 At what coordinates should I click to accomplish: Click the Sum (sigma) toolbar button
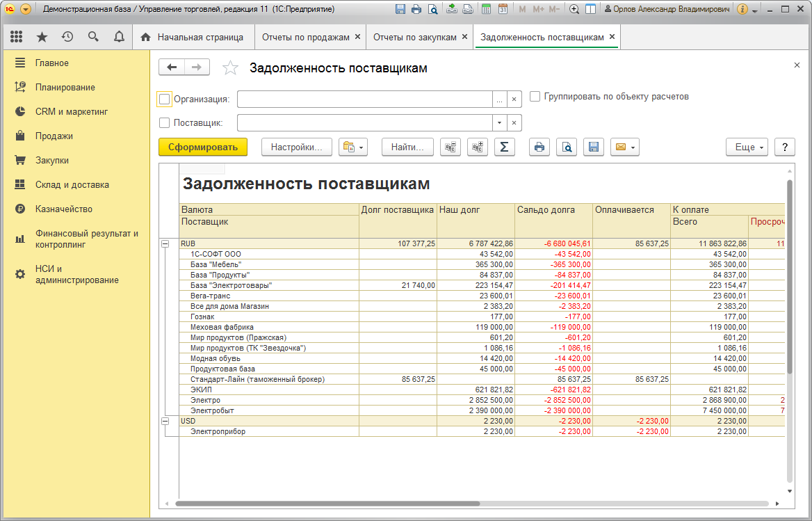(x=504, y=147)
